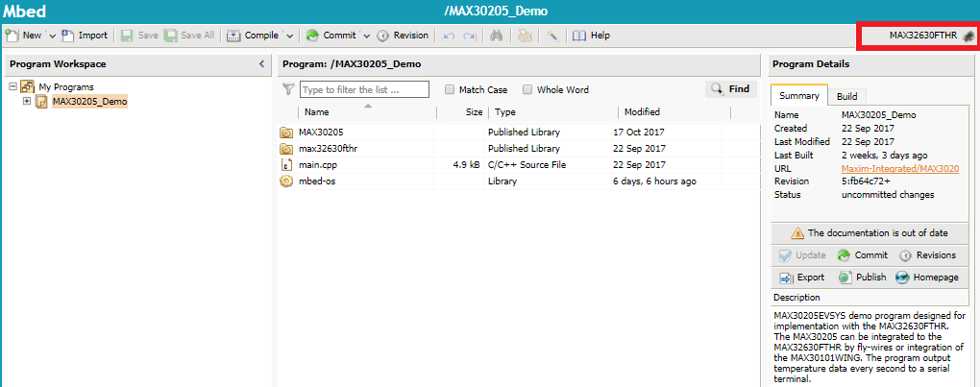Collapse the Program Workspace panel
The width and height of the screenshot is (980, 387).
click(262, 63)
